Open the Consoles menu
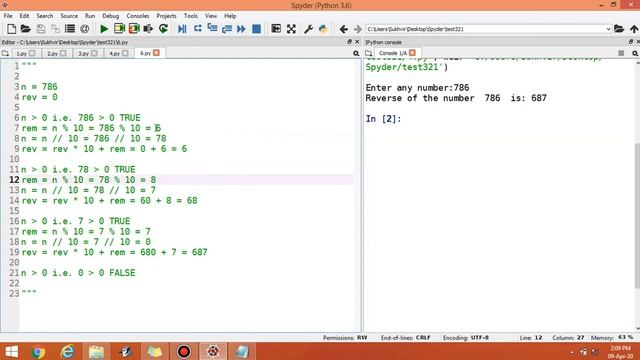The width and height of the screenshot is (640, 360). click(x=138, y=16)
